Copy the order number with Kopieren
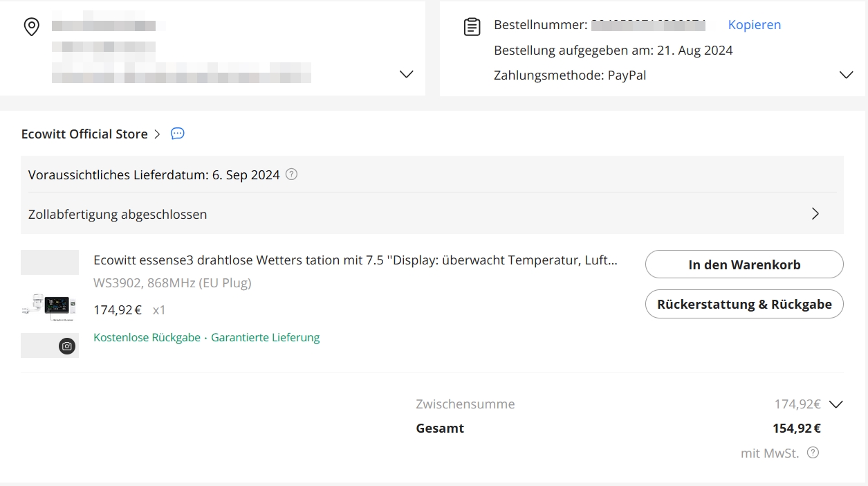 click(x=755, y=25)
